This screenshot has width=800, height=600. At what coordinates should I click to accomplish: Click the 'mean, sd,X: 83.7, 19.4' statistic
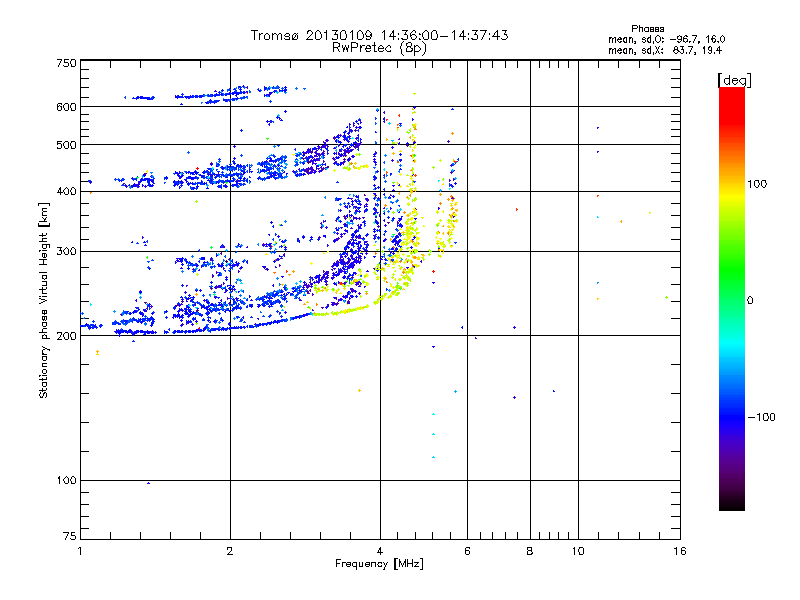click(665, 50)
